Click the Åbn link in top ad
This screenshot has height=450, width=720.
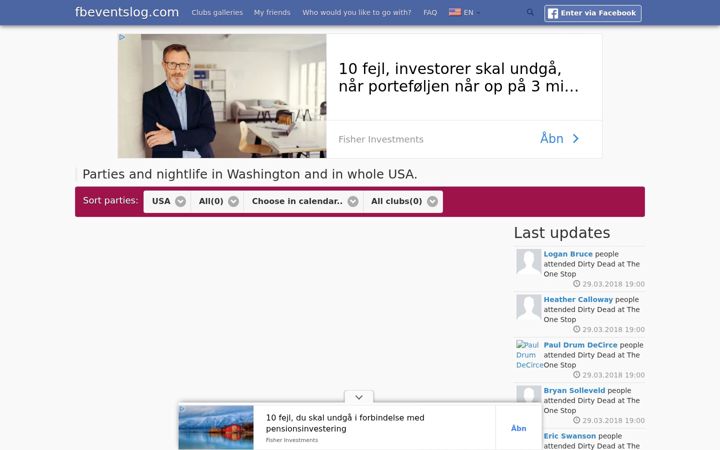[x=551, y=138]
